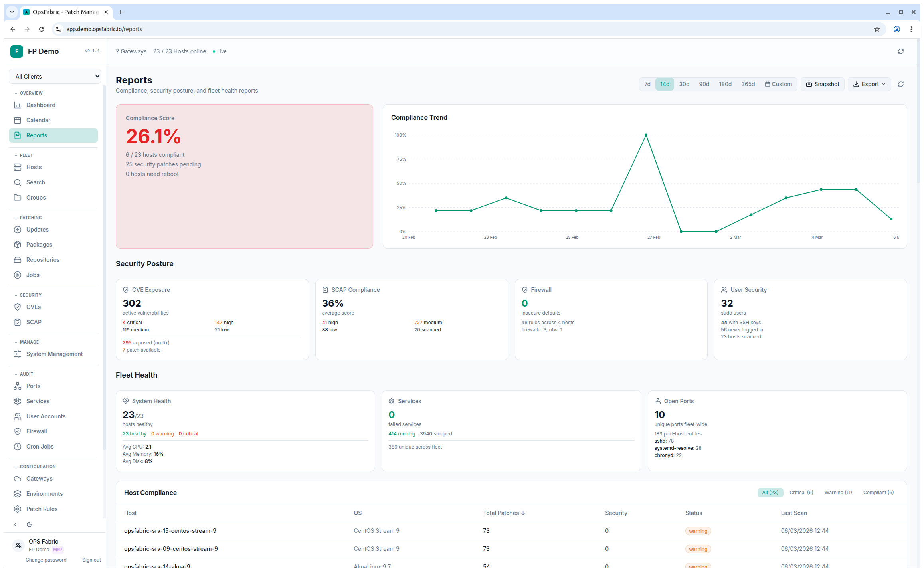Open the All Clients dropdown
The image size is (924, 572).
tap(55, 76)
